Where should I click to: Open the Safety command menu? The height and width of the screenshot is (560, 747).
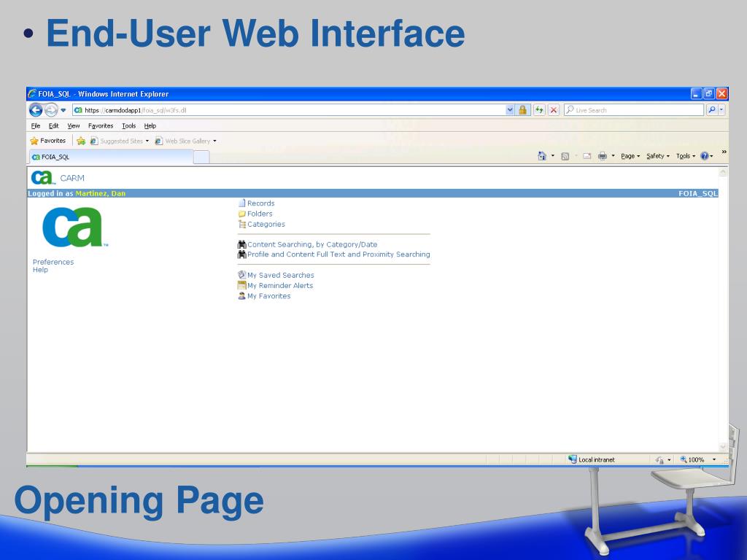pos(658,156)
